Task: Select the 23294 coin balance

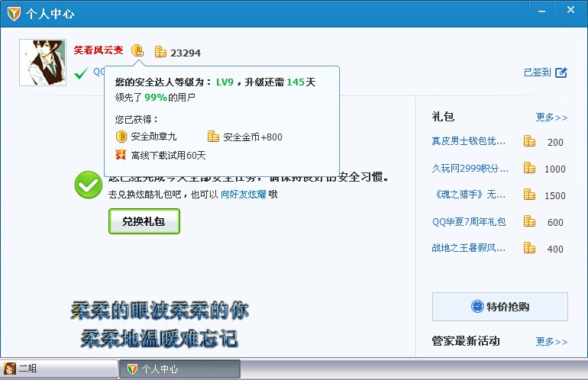Action: pos(186,53)
